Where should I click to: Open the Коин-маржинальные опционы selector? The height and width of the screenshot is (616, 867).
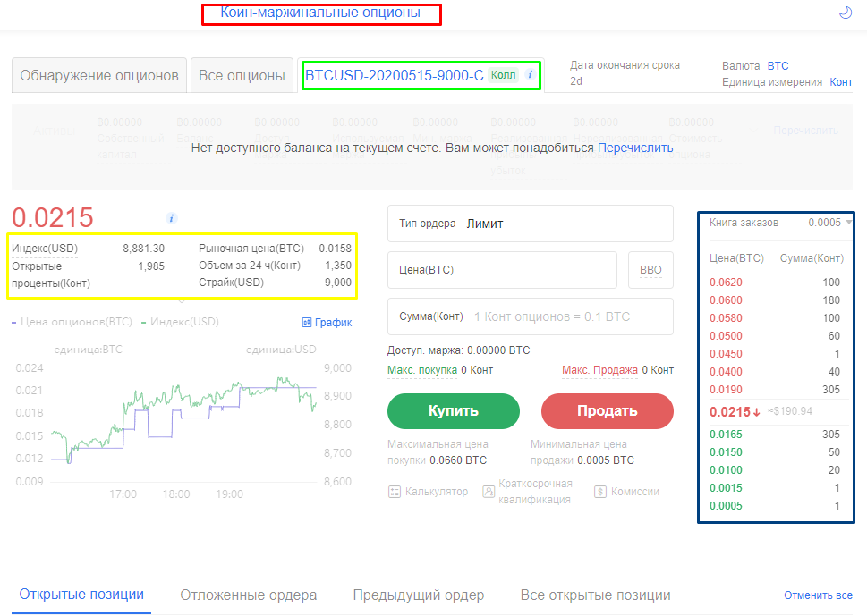(320, 13)
